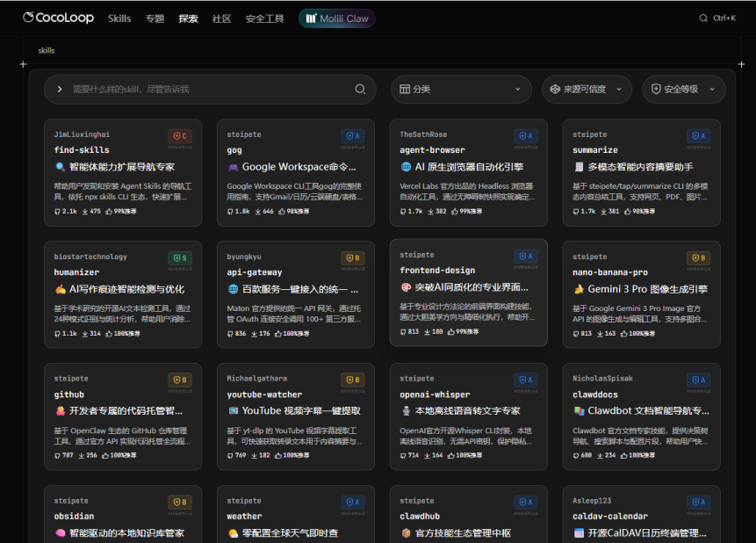Open the 安全工具 nav item
This screenshot has height=543, width=756.
click(x=264, y=18)
